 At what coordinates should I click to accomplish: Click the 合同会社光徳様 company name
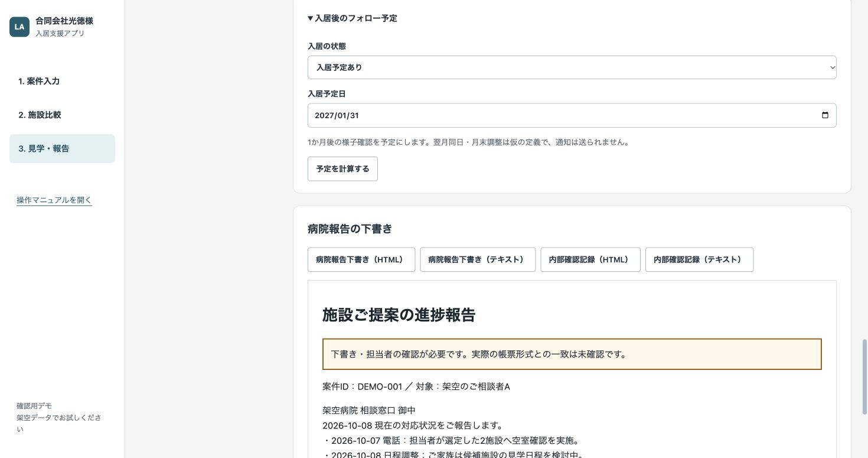pyautogui.click(x=64, y=21)
